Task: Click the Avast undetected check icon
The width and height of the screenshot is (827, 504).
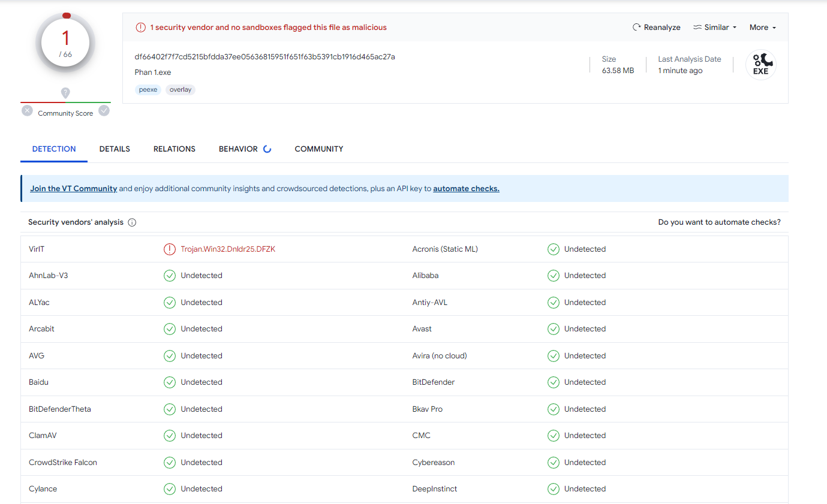Action: coord(554,329)
